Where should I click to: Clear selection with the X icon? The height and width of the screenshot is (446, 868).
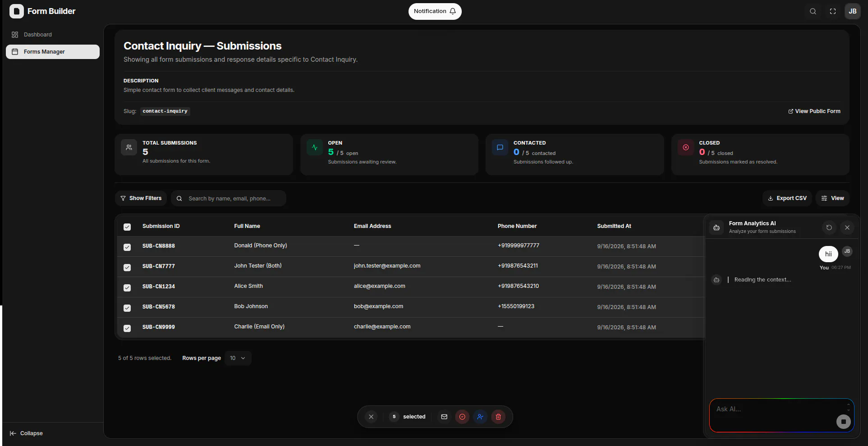point(371,417)
